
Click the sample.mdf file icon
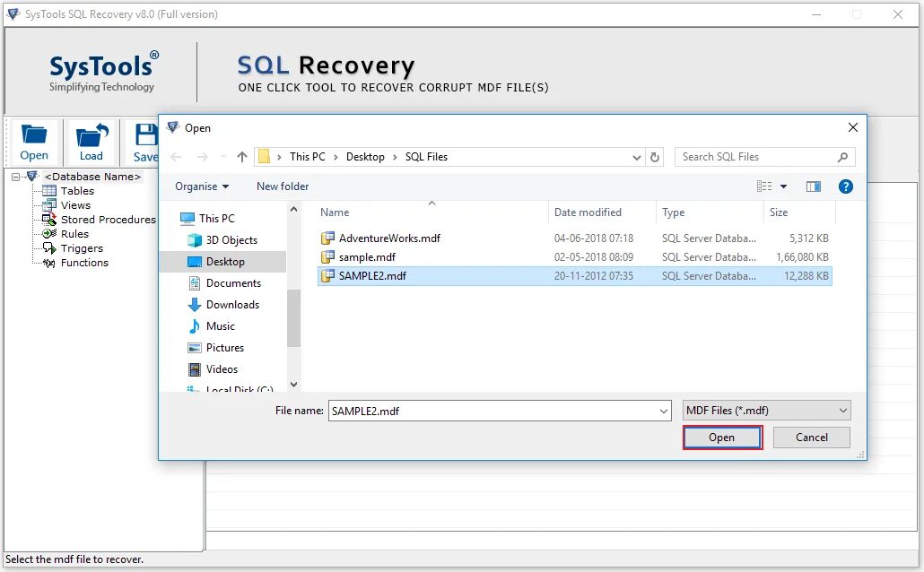327,256
